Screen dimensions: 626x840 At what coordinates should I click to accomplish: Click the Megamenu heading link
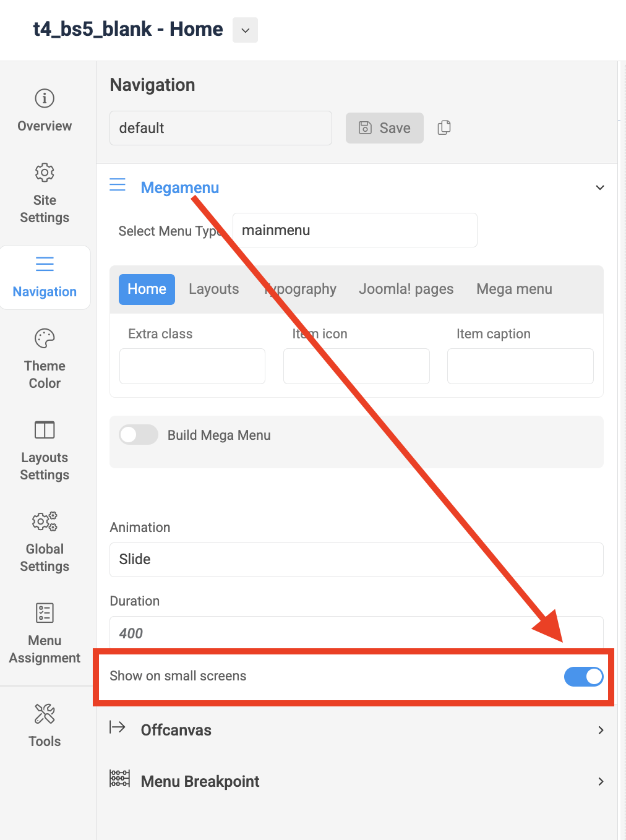[x=180, y=187]
